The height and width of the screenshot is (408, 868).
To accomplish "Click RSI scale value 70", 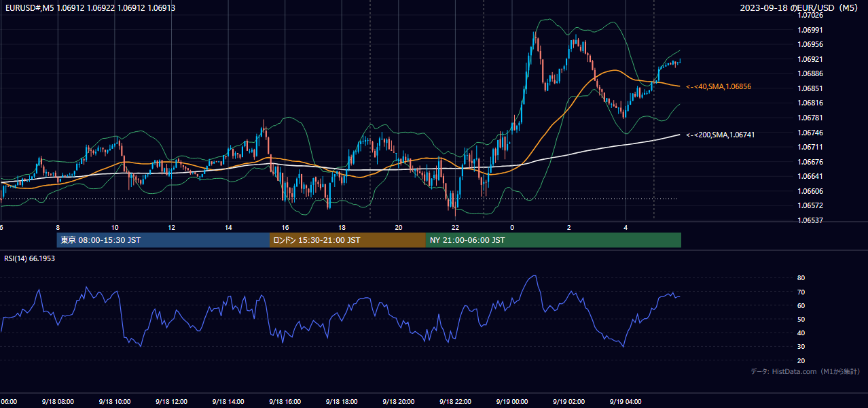I will coord(801,292).
